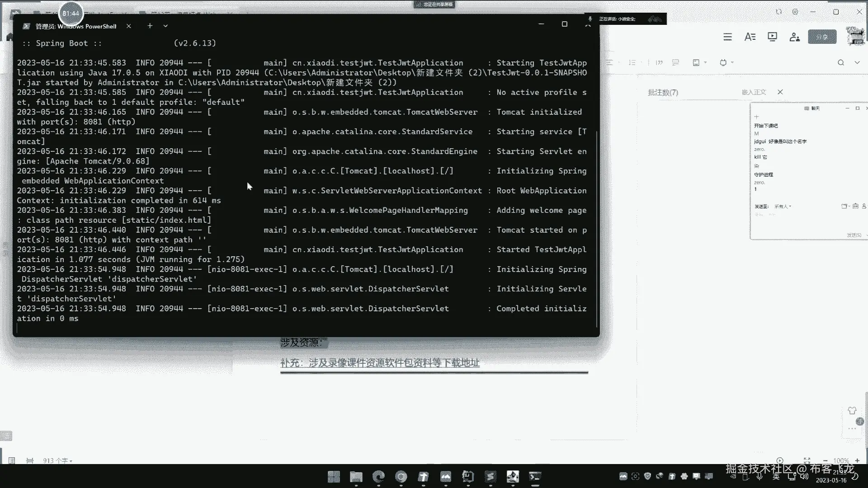Start presentation mode with play screen icon
868x488 pixels.
click(772, 37)
